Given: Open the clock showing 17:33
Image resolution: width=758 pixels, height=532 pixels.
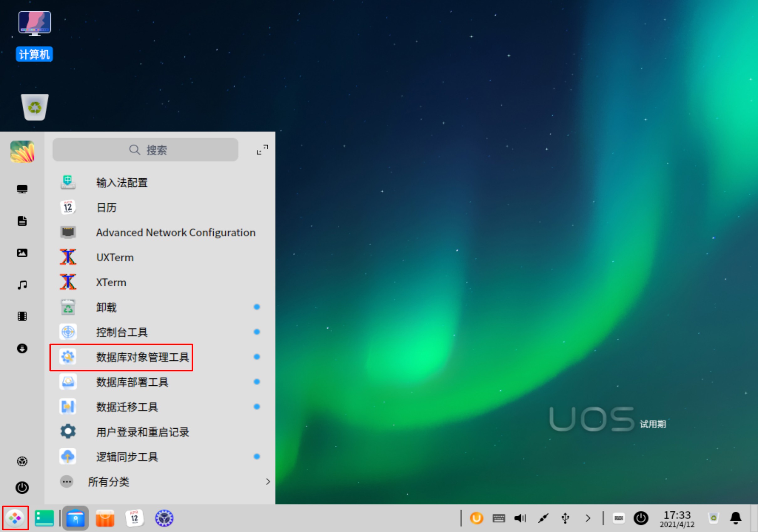Looking at the screenshot, I should coord(677,519).
